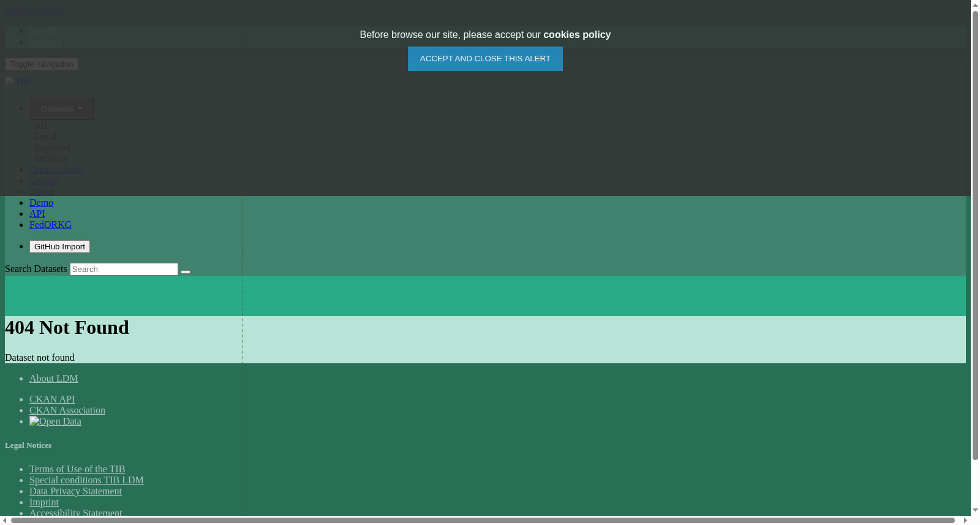The width and height of the screenshot is (980, 525).
Task: Focus the Search Datasets input field
Action: click(124, 270)
